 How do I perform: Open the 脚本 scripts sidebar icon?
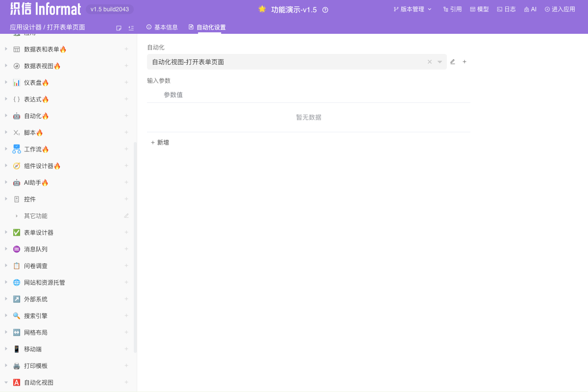coord(16,132)
